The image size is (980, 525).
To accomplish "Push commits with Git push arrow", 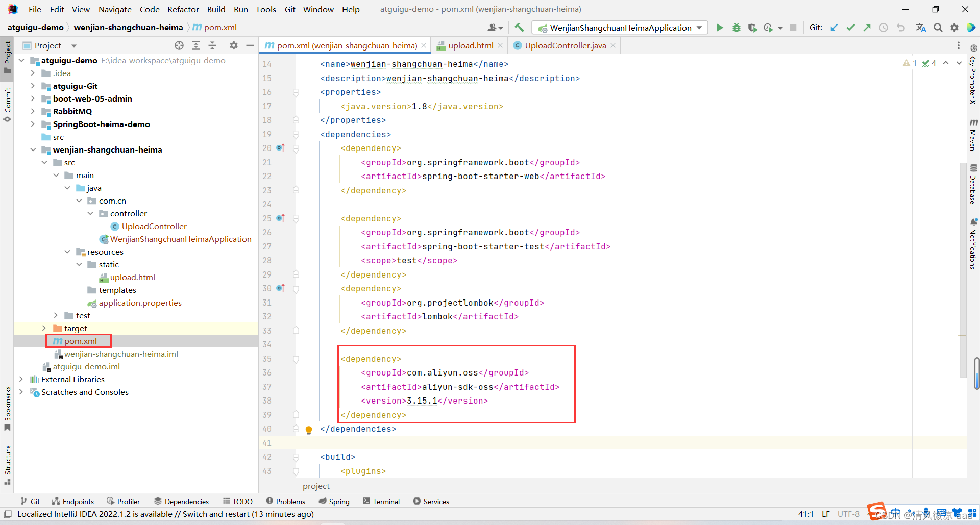I will (867, 28).
